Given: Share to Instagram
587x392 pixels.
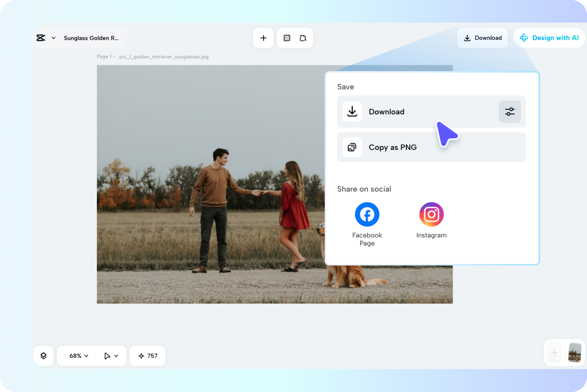Looking at the screenshot, I should point(431,221).
